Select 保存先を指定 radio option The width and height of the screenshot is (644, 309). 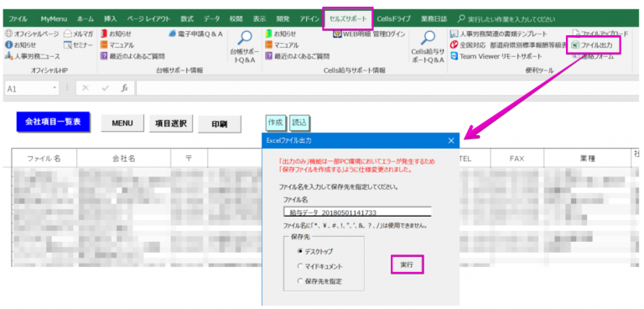pyautogui.click(x=300, y=281)
